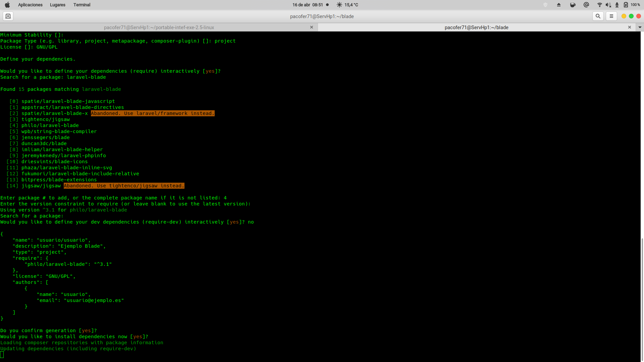Click 'fukumori/laravel-blade-include-relative' entry
Viewport: 644px width, 362px height.
click(x=80, y=174)
